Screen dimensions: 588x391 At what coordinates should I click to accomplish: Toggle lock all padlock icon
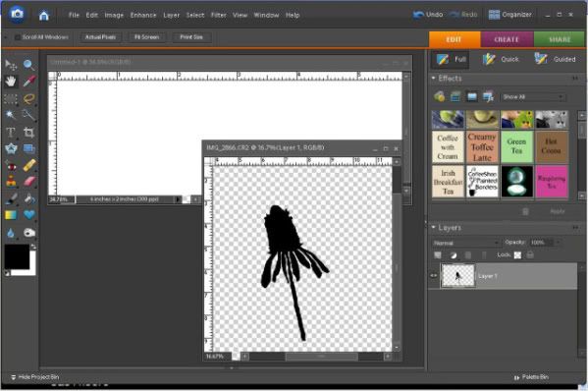pyautogui.click(x=530, y=255)
